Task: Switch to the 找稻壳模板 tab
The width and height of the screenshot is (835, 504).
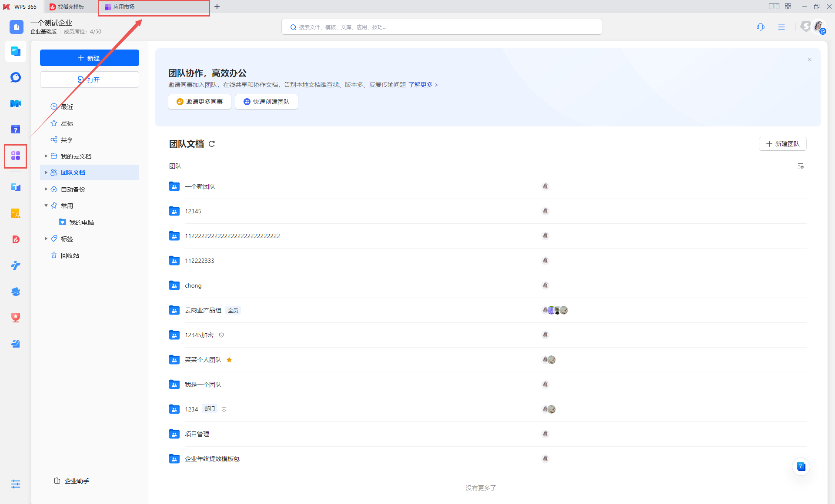Action: point(67,7)
